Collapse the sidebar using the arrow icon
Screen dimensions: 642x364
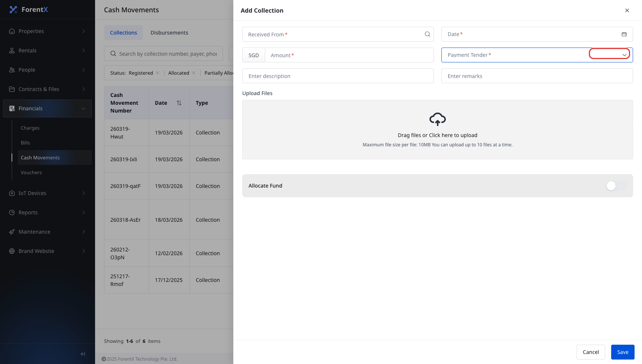pyautogui.click(x=83, y=354)
